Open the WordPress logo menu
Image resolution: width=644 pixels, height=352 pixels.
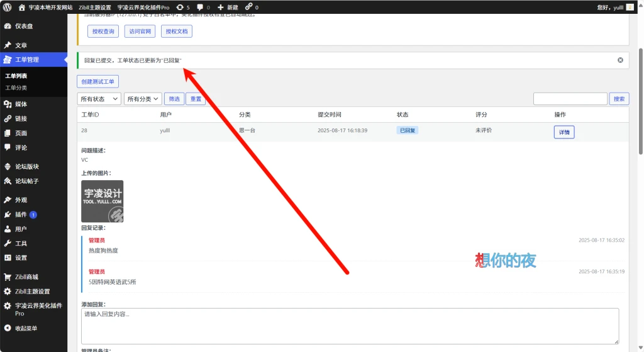7,7
